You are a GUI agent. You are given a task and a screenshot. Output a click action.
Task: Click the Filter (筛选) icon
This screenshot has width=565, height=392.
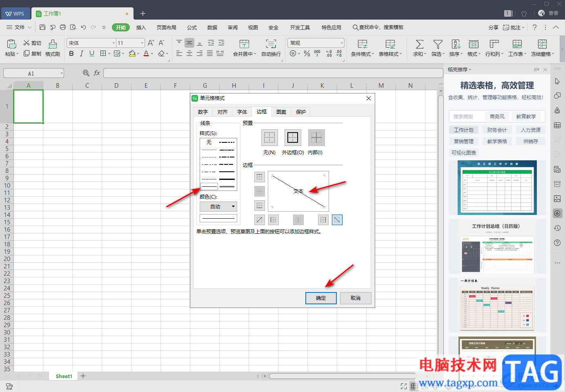tap(438, 44)
